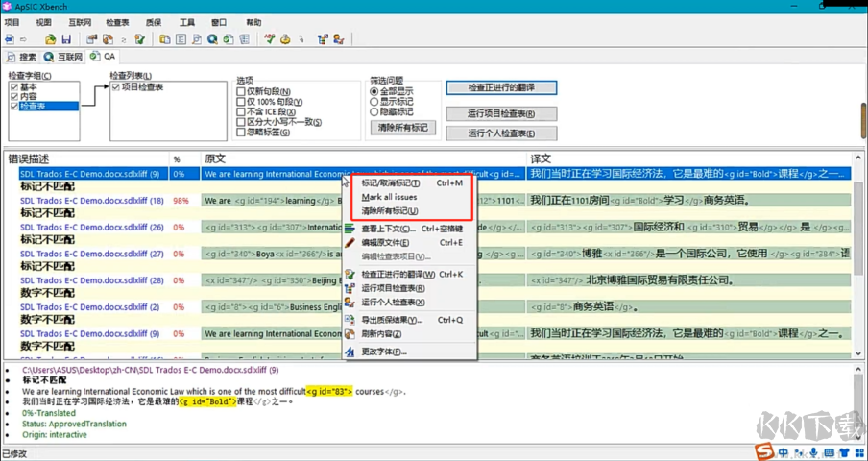Viewport: 868px width, 461px height.
Task: Toggle the 检查表 check group checkbox
Action: (x=13, y=107)
